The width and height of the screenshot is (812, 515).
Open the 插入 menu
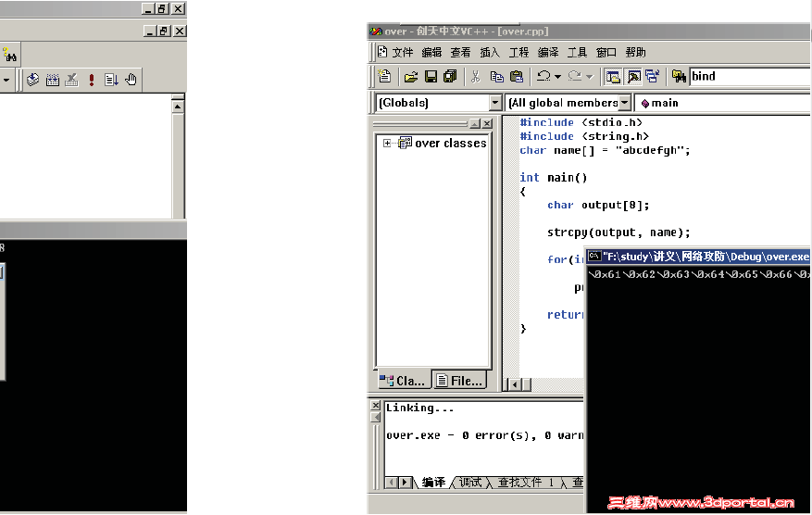490,52
